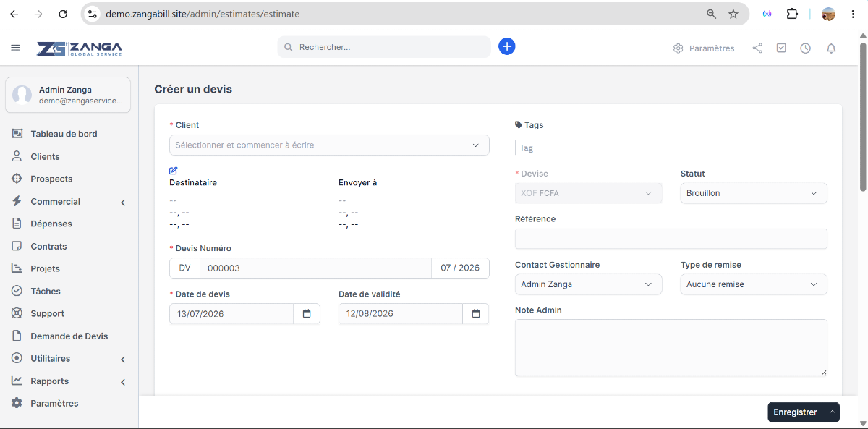Image resolution: width=868 pixels, height=429 pixels.
Task: Click the browser zoom magnifier icon
Action: point(711,14)
